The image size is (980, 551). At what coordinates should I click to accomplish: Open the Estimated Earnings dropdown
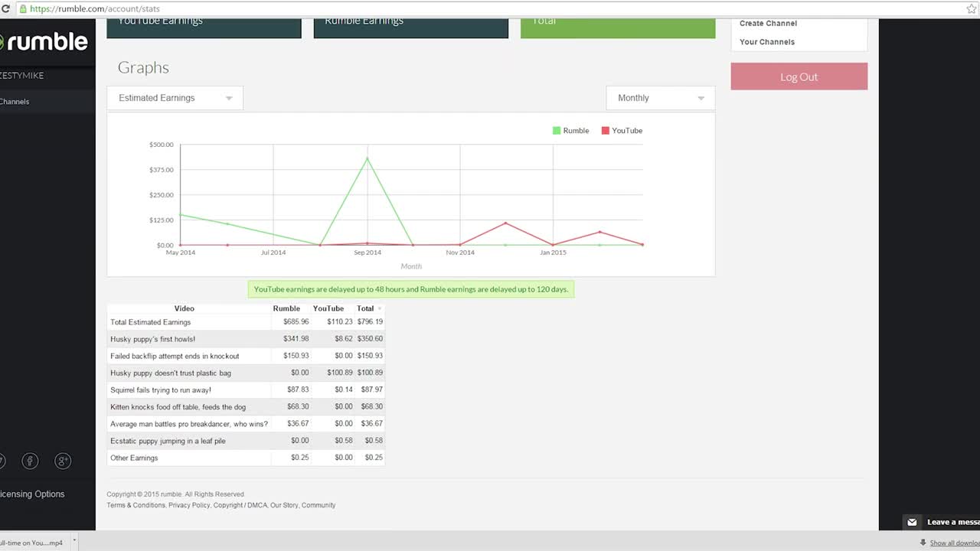(x=175, y=98)
